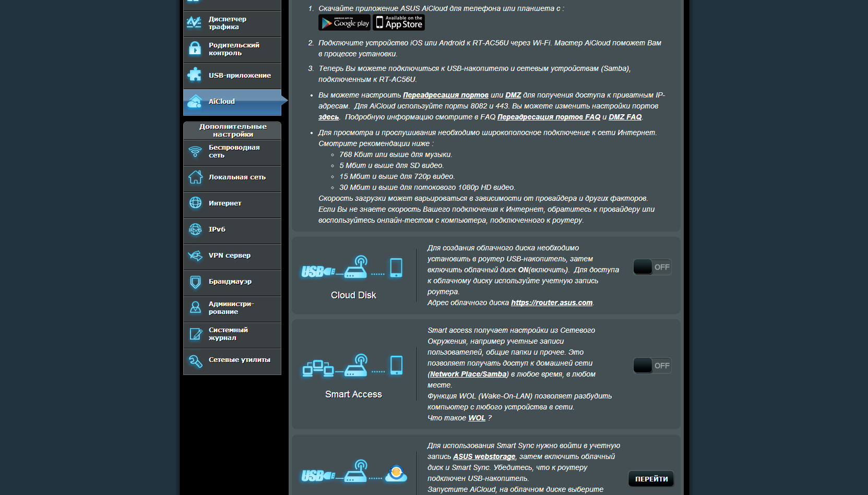This screenshot has width=868, height=495.
Task: Open Брандмауэр settings item
Action: [x=232, y=283]
